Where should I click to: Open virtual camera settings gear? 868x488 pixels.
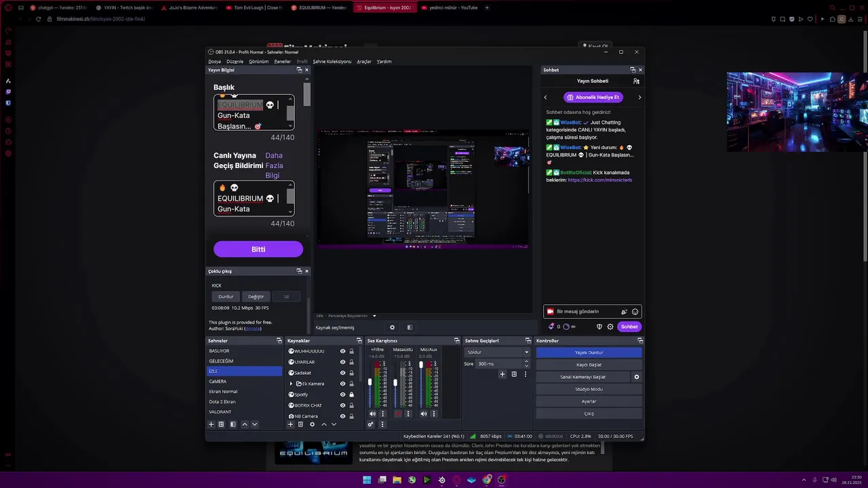tap(636, 377)
